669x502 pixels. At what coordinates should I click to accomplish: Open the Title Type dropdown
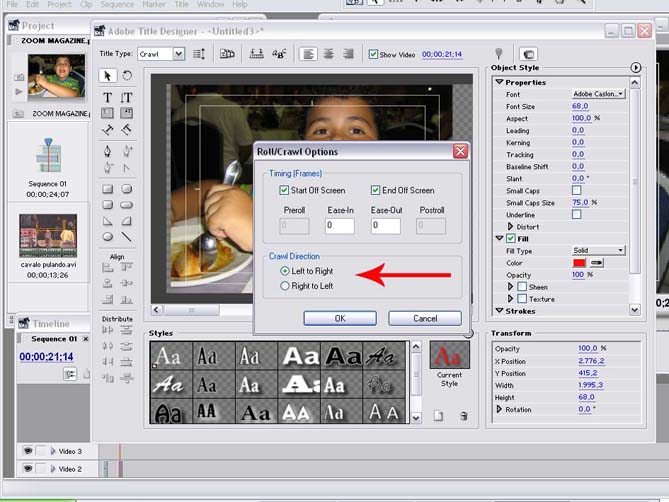coord(178,54)
